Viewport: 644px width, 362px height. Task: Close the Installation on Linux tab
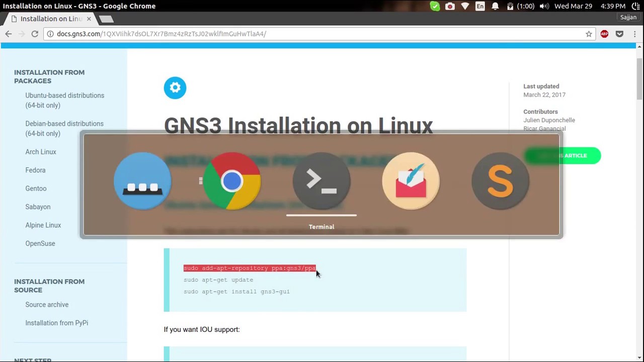pos(89,19)
